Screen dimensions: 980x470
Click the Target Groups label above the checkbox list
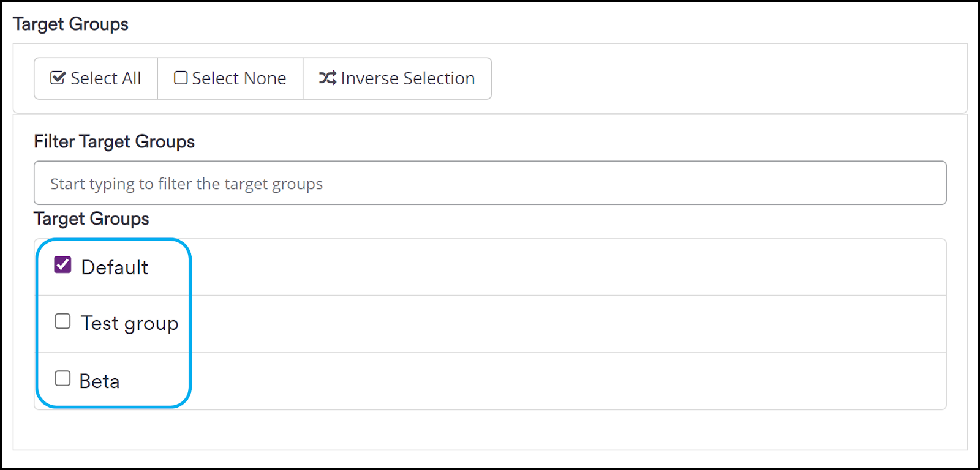pos(91,218)
